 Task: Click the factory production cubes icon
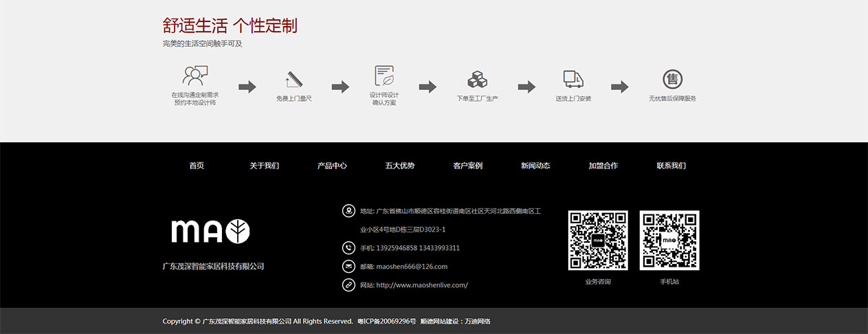pos(477,79)
